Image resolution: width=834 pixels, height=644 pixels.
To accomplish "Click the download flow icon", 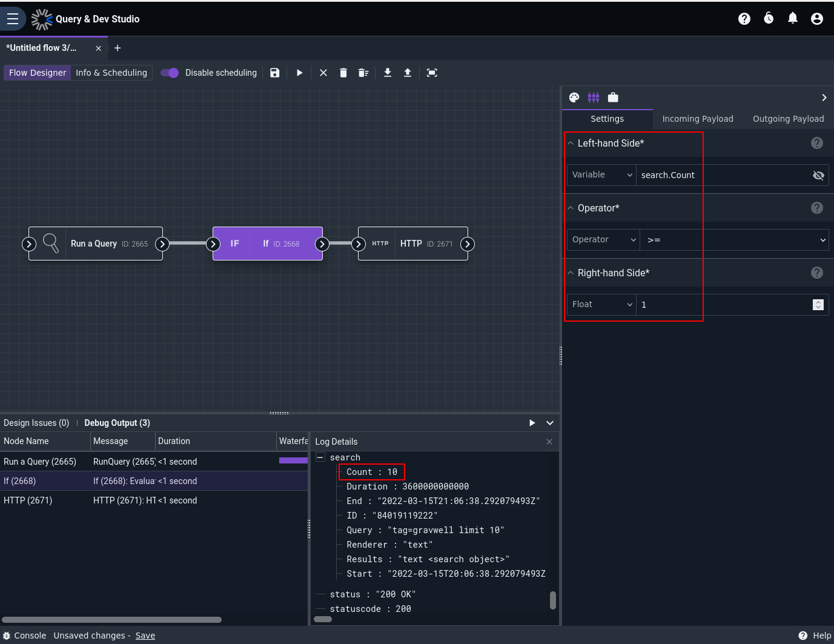I will point(388,73).
